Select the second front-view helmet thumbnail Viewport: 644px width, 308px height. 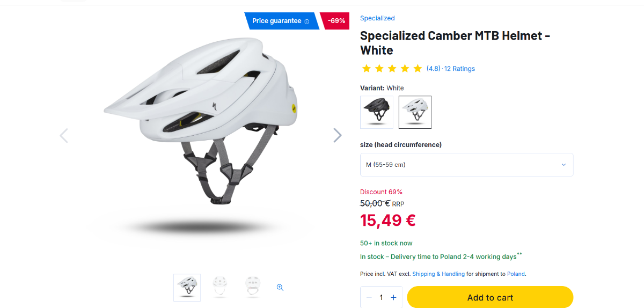(220, 287)
